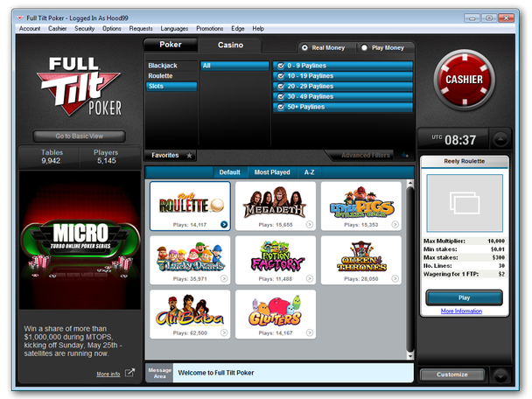The height and width of the screenshot is (399, 532).
Task: Open the Edge menu
Action: [x=238, y=29]
